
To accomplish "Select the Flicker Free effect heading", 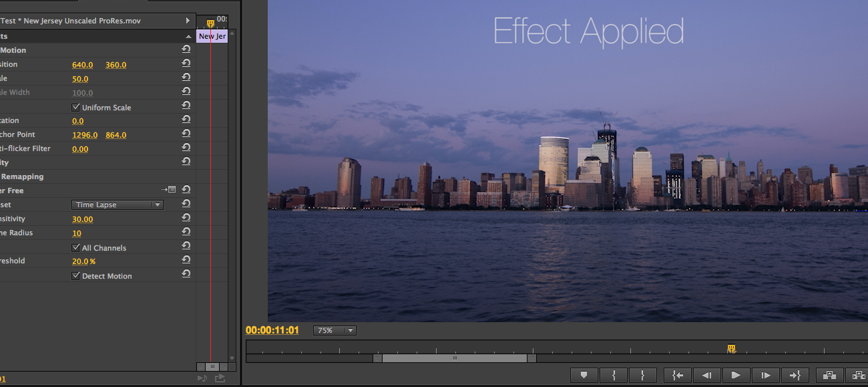I will pyautogui.click(x=12, y=190).
